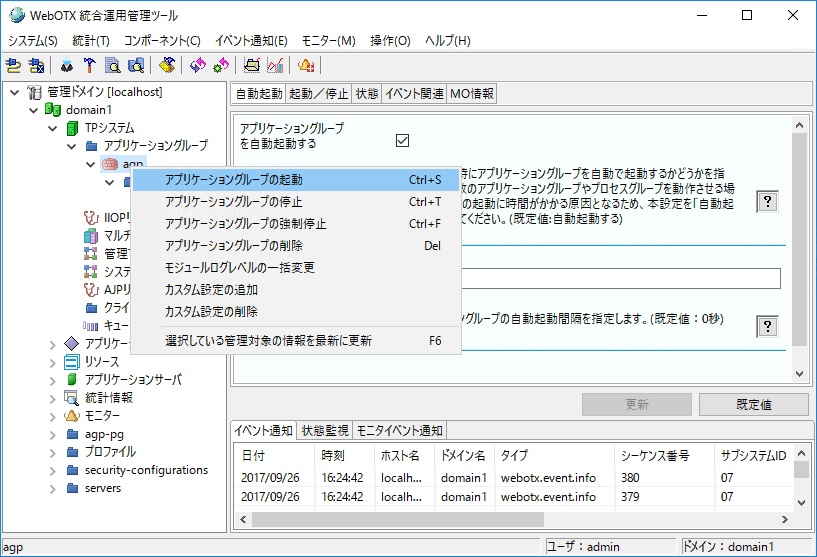Screen dimensions: 817x557
Task: Click the IIOP listener stethoscope icon
Action: tap(91, 217)
